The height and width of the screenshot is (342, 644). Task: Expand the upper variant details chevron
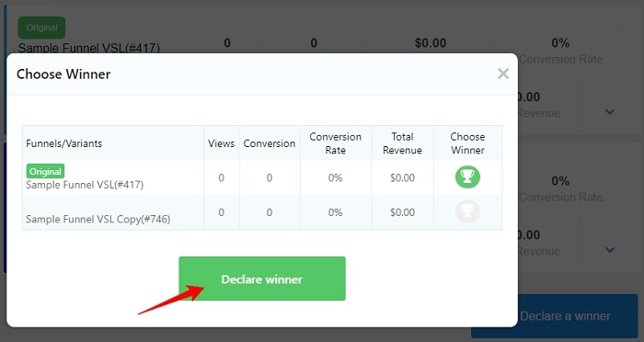point(610,111)
